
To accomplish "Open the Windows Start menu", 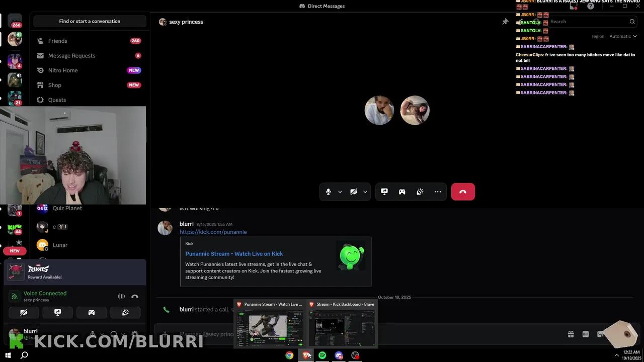I will pos(8,355).
